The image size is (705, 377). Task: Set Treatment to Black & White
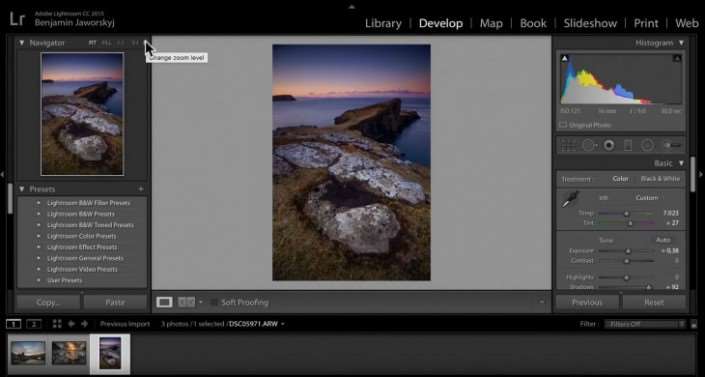[660, 179]
